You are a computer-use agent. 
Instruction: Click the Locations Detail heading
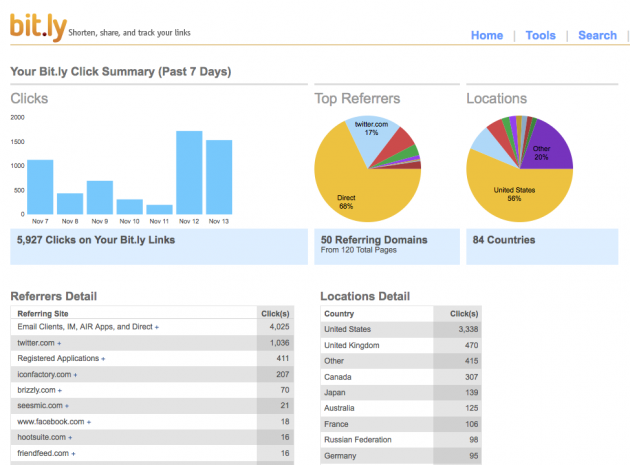pyautogui.click(x=365, y=296)
